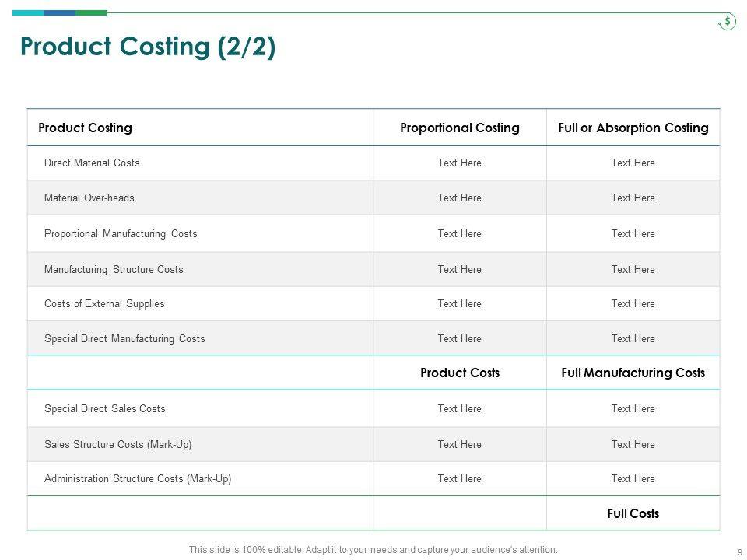
Task: Select the Direct Material Costs row label
Action: pyautogui.click(x=92, y=163)
